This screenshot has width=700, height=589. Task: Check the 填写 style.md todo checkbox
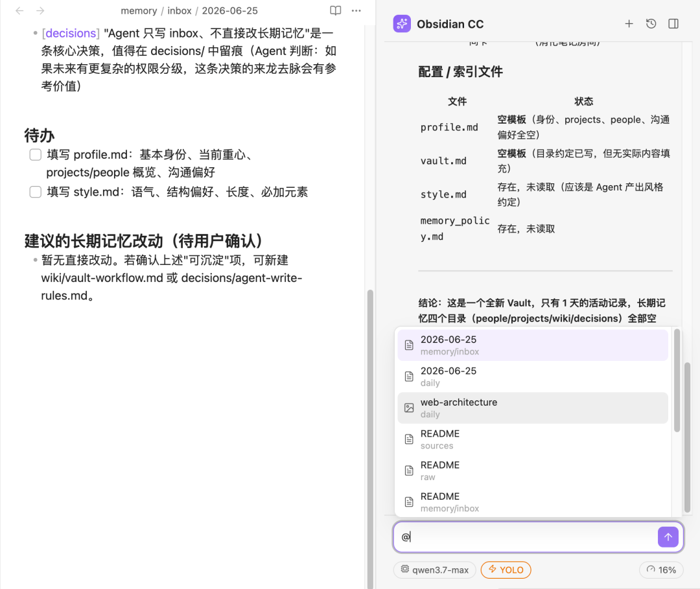[x=35, y=192]
